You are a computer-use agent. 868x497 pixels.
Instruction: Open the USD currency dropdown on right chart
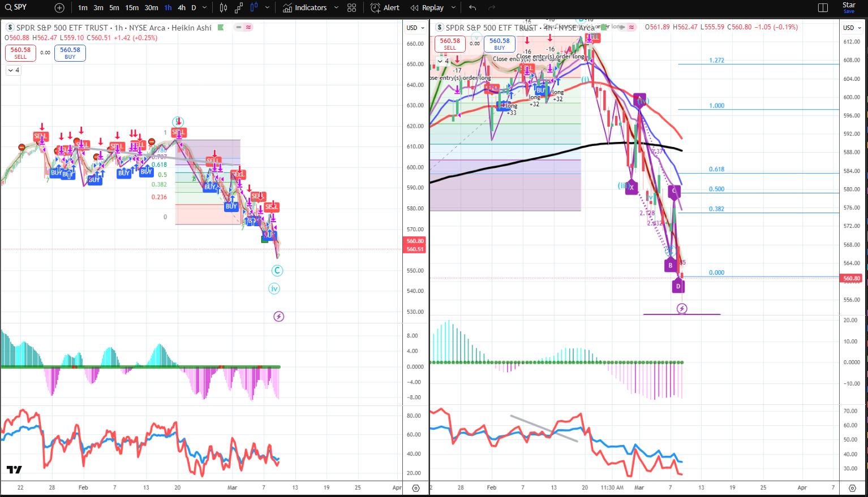852,28
